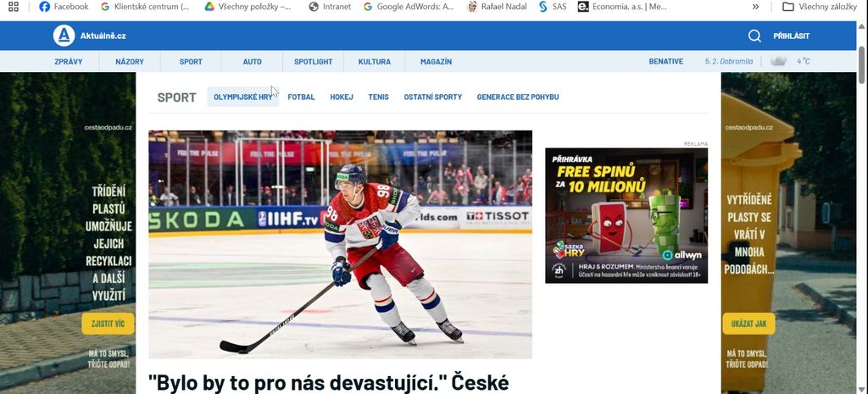Click the yellow ZJISTIT VÍC ad button

(x=108, y=324)
